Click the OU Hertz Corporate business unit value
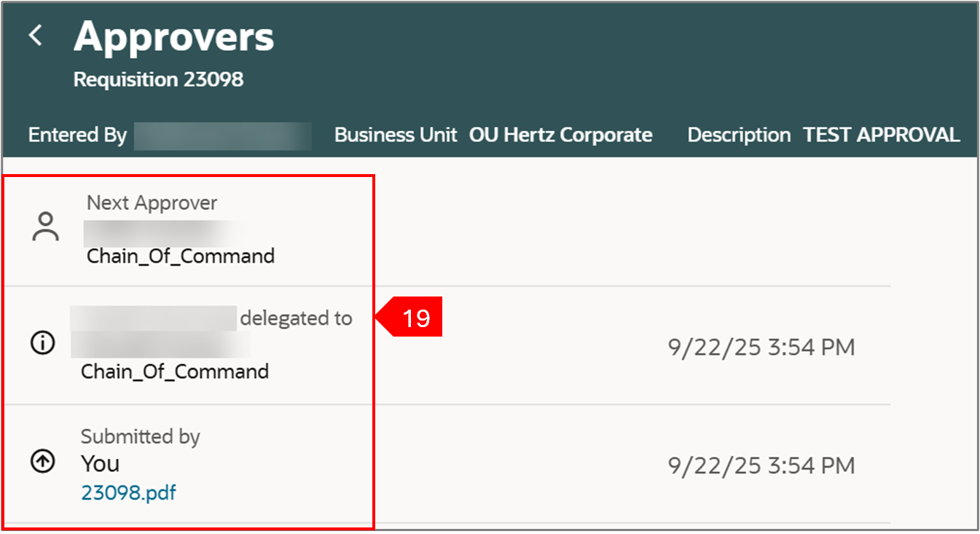This screenshot has width=980, height=534. tap(560, 136)
